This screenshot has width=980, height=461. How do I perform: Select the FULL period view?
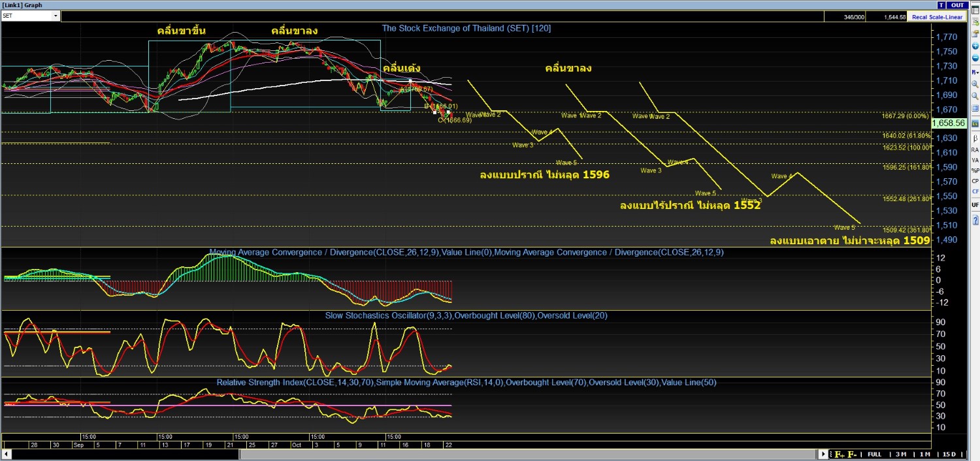[874, 454]
